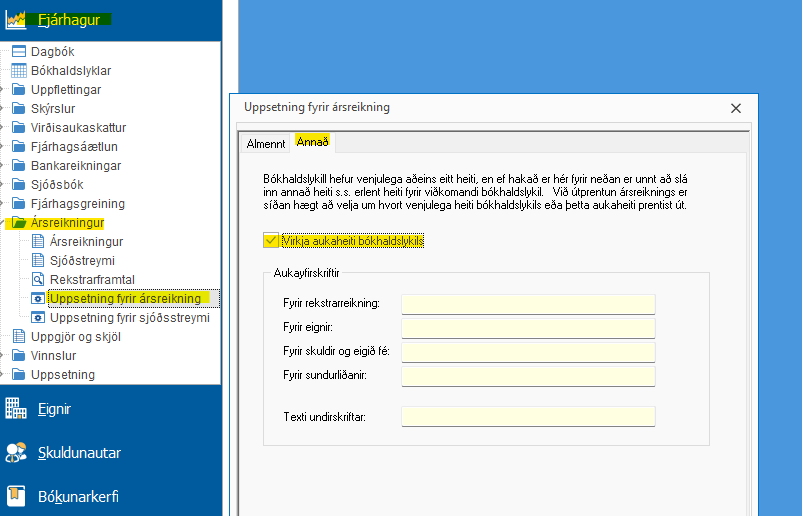Close the Uppsetning fyrir ársreikning dialog

click(736, 108)
